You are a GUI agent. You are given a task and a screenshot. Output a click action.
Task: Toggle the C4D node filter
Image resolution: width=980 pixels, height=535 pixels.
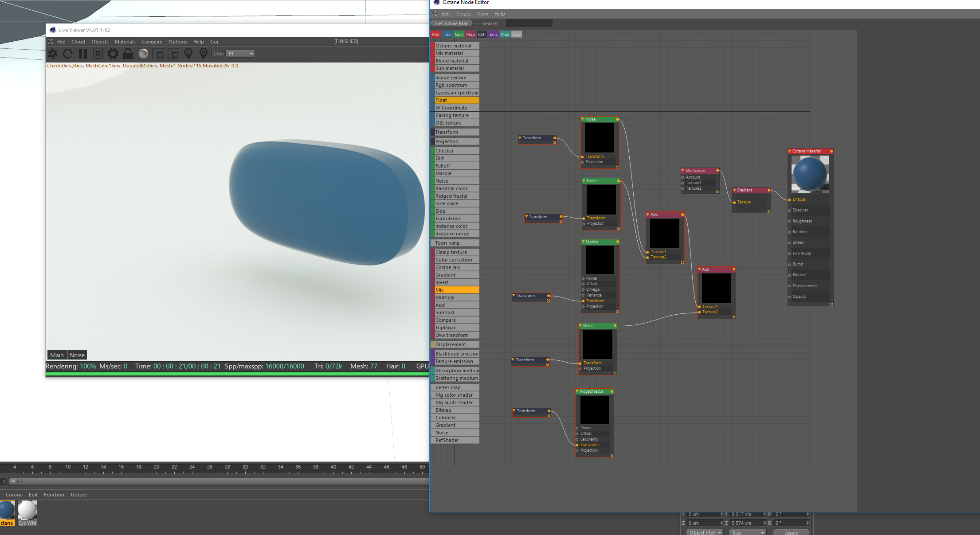[517, 34]
